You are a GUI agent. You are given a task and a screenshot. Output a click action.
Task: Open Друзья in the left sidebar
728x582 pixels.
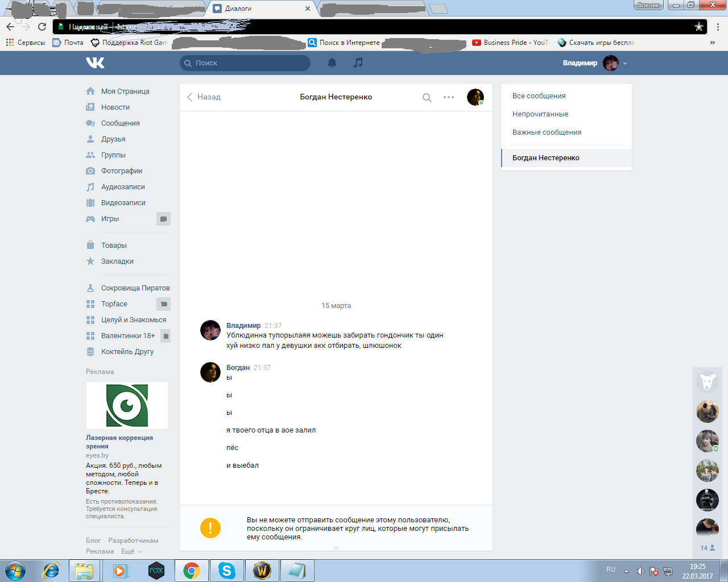point(113,139)
